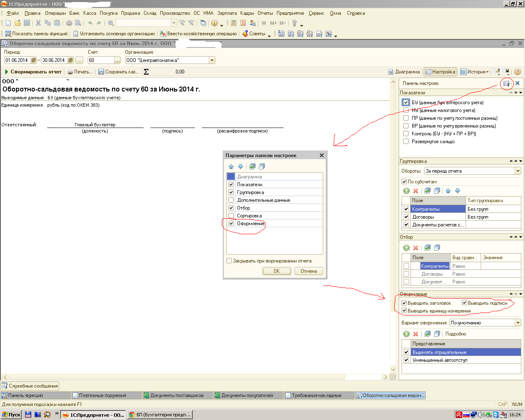
Task: Uncheck Выводить подписи option
Action: [465, 303]
